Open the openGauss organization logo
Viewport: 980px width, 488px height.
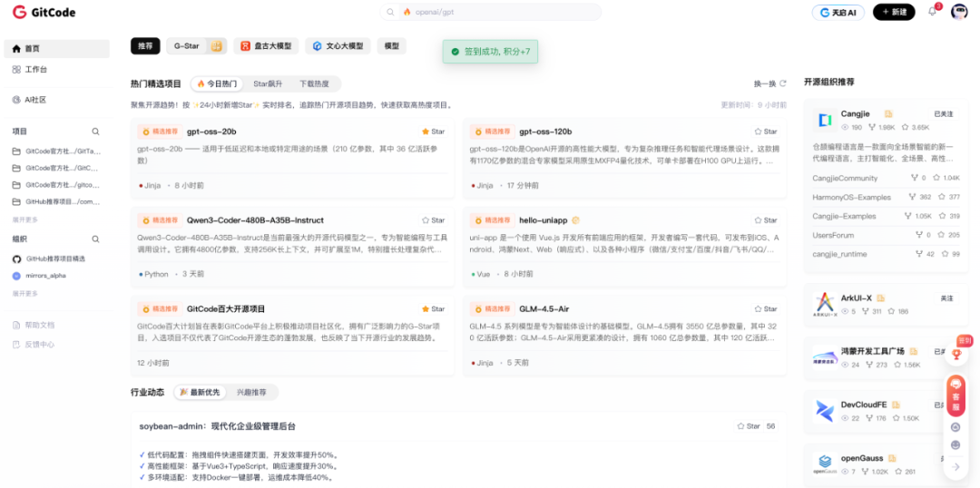click(824, 464)
